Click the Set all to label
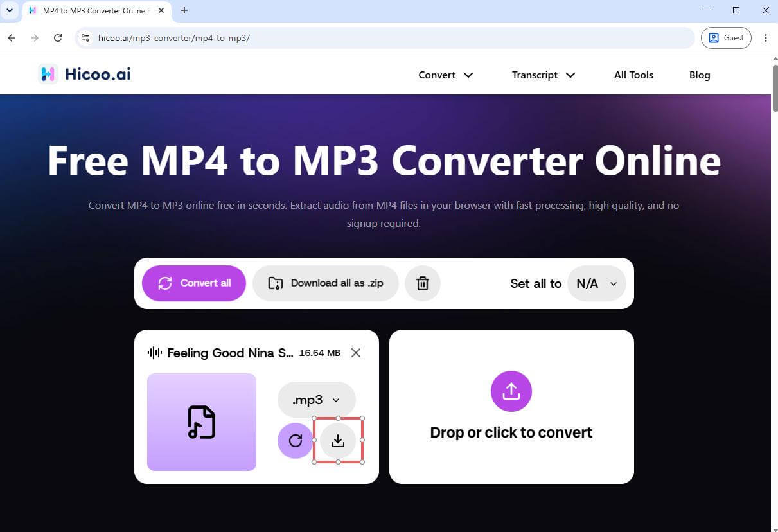 coord(536,283)
